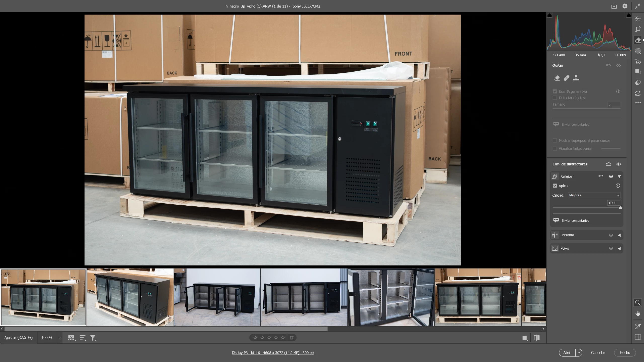Toggle Elim. de distractores visibility eye

[619, 164]
